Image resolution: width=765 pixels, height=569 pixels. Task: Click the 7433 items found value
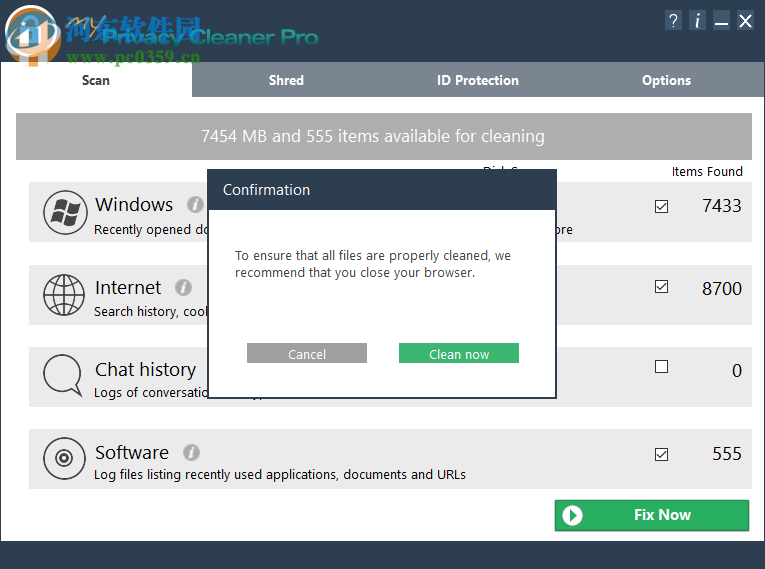tap(722, 206)
